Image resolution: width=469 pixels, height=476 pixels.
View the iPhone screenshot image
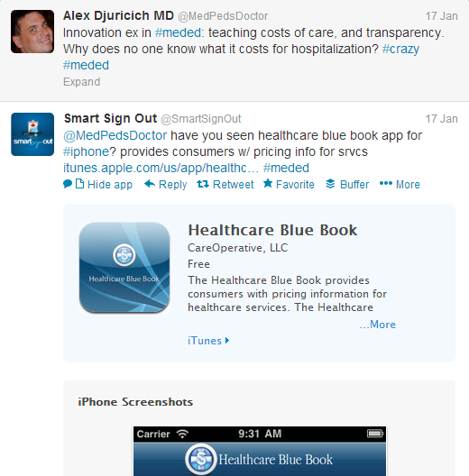click(x=260, y=451)
